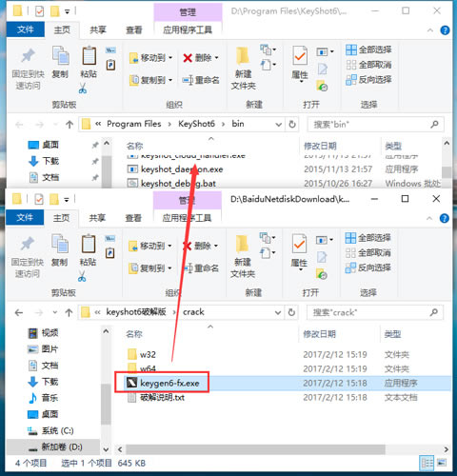This screenshot has height=476, width=457.
Task: Click Pin to Quick Access in the bin window
Action: pyautogui.click(x=28, y=69)
